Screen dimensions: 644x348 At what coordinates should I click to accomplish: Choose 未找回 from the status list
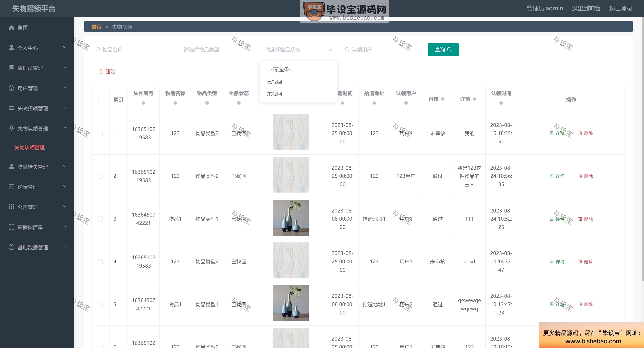[298, 94]
